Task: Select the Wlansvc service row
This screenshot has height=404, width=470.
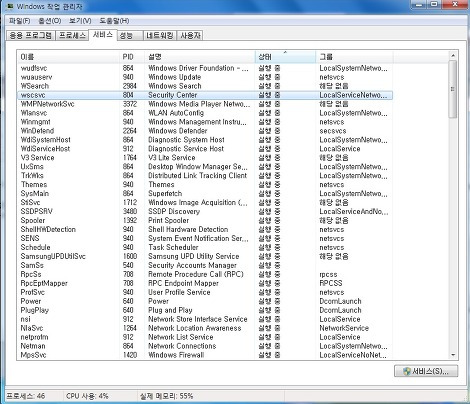Action: click(x=205, y=113)
